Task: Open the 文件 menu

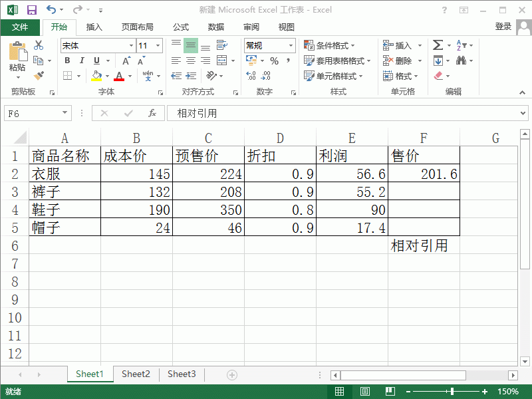Action: [21, 27]
